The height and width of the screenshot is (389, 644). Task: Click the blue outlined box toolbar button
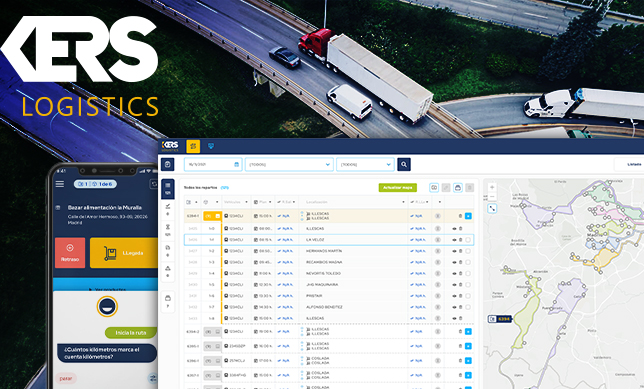pos(458,188)
